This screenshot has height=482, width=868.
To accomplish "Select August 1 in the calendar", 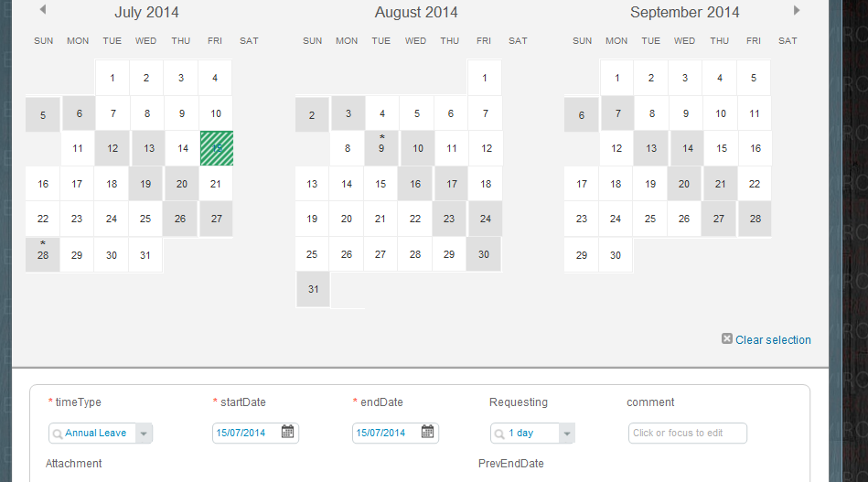I will click(x=485, y=78).
